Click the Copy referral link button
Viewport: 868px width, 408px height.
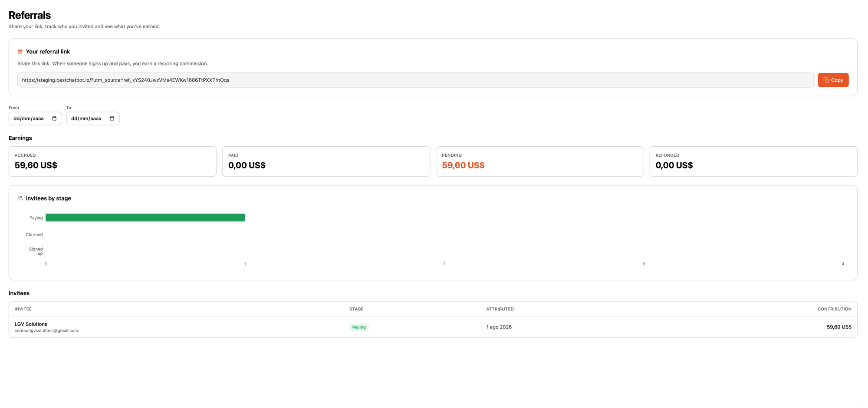point(833,80)
